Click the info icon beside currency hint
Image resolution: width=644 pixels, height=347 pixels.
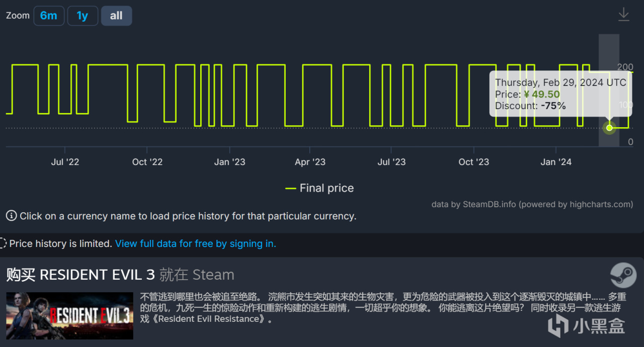point(11,216)
